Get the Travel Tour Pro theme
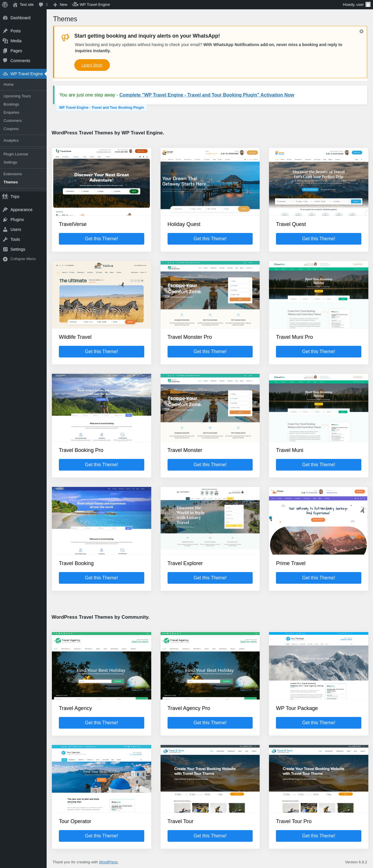The width and height of the screenshot is (373, 868). (x=319, y=836)
